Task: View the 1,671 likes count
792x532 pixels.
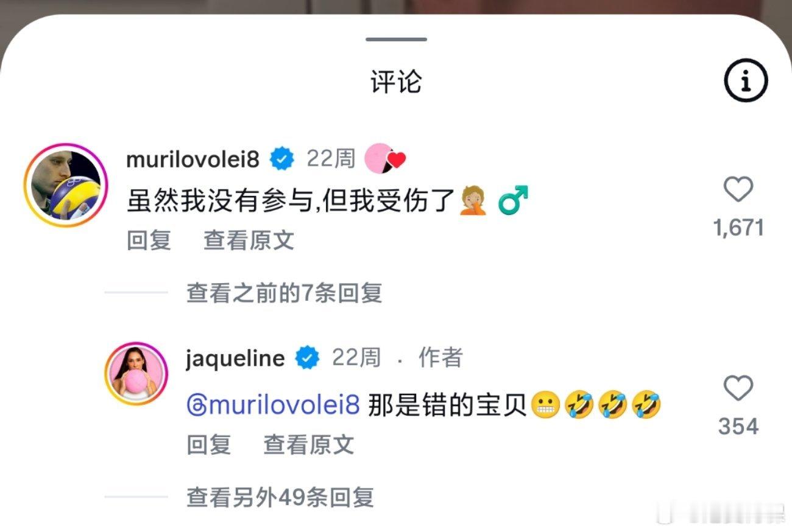Action: point(738,228)
